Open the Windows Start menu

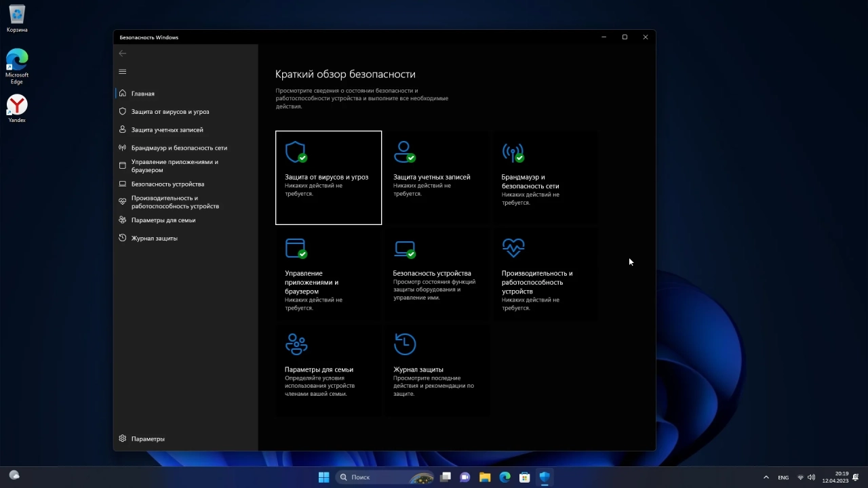click(324, 477)
